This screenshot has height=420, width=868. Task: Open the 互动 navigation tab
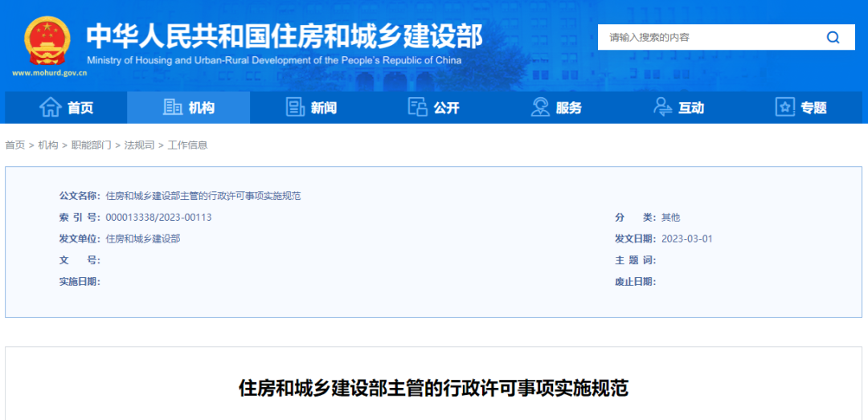[678, 108]
